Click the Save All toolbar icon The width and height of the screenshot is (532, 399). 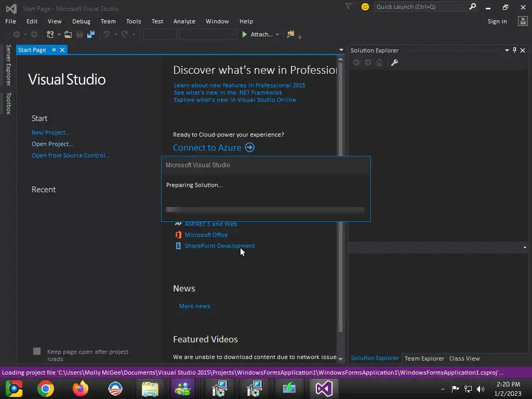tap(90, 34)
